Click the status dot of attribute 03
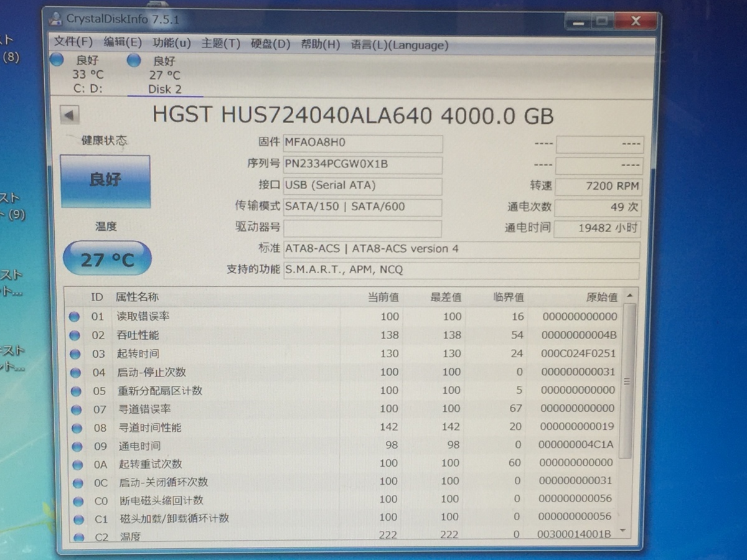This screenshot has width=747, height=560. [x=75, y=354]
